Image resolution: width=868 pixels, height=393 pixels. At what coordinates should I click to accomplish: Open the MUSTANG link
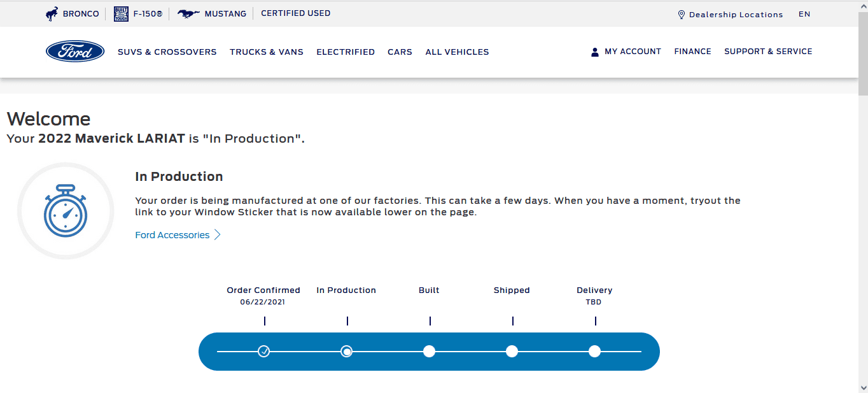coord(225,13)
